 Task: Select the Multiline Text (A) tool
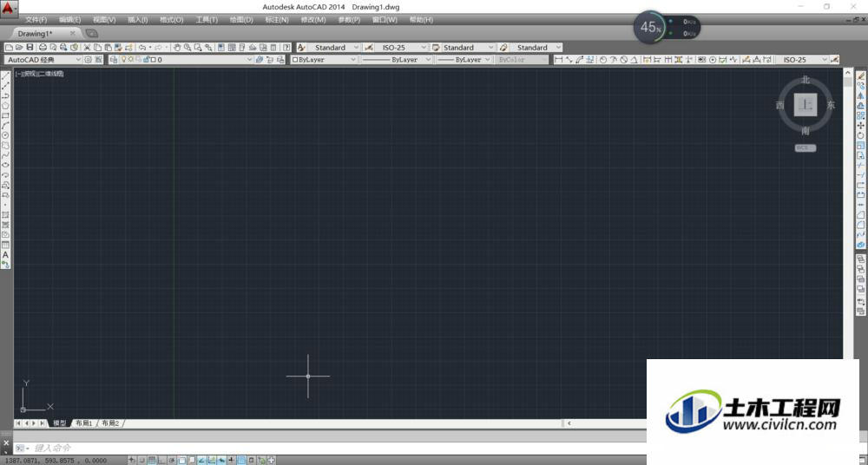5,255
